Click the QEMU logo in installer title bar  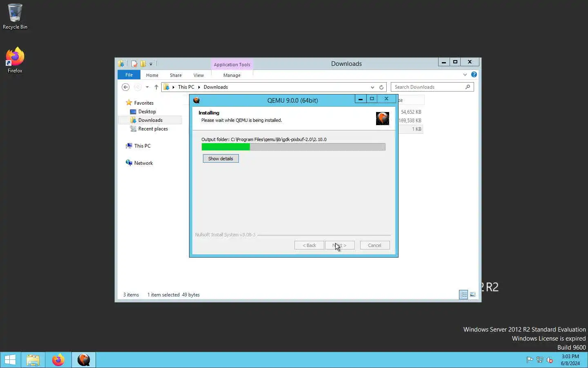tap(196, 100)
